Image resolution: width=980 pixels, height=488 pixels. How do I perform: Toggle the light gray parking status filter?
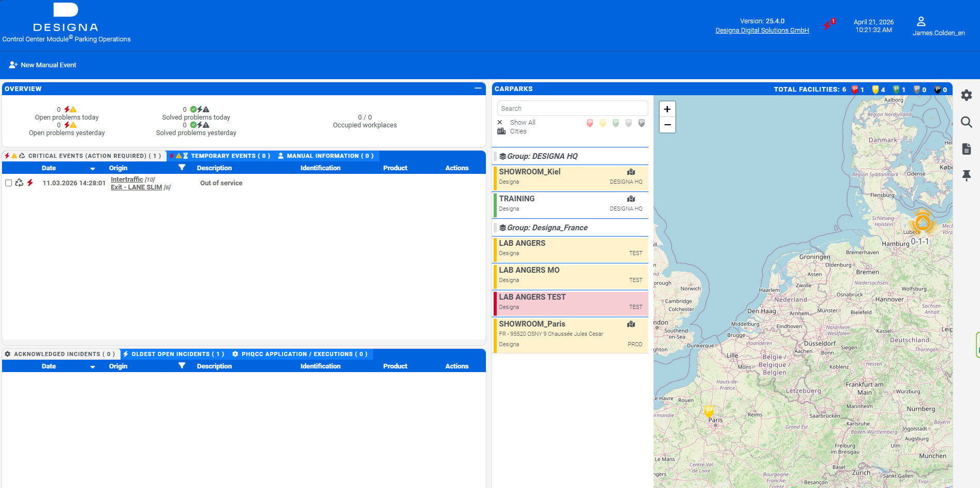(629, 123)
